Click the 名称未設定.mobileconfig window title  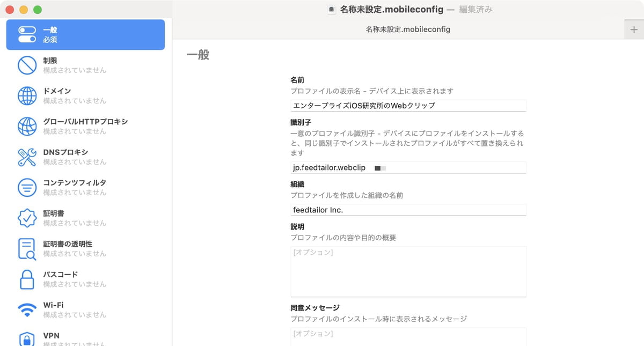(x=392, y=9)
